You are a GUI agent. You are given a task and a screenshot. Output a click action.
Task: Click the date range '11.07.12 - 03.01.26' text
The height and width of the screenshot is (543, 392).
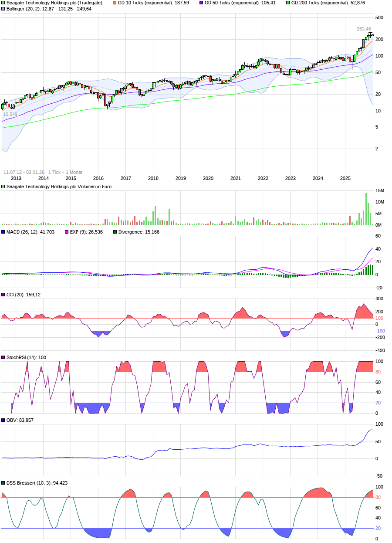point(24,172)
